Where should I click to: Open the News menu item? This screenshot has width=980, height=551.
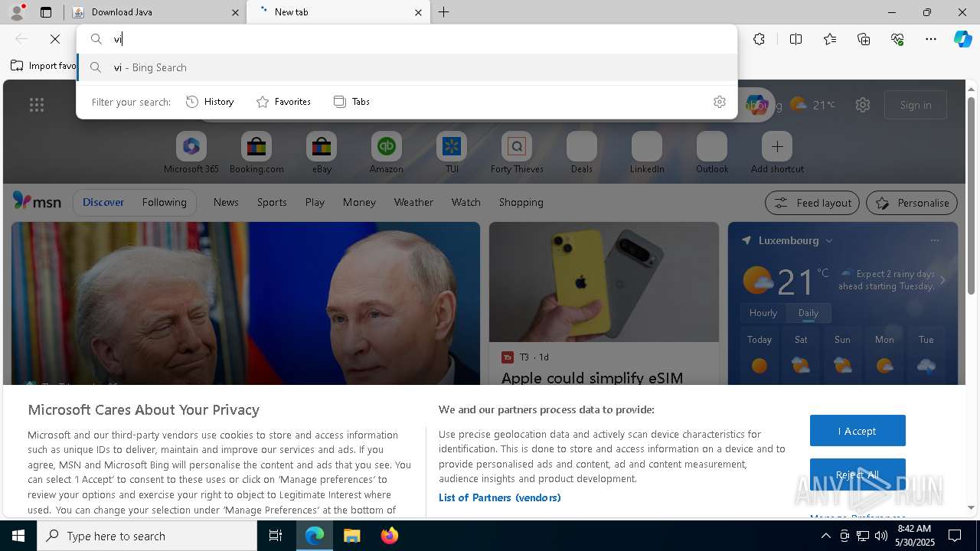tap(226, 202)
